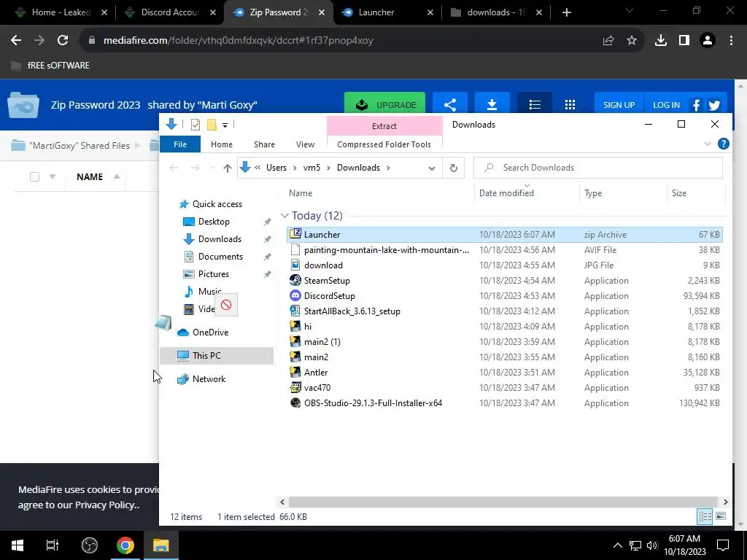Select Documents in navigation pane
Screen dimensions: 747x560
tap(220, 257)
